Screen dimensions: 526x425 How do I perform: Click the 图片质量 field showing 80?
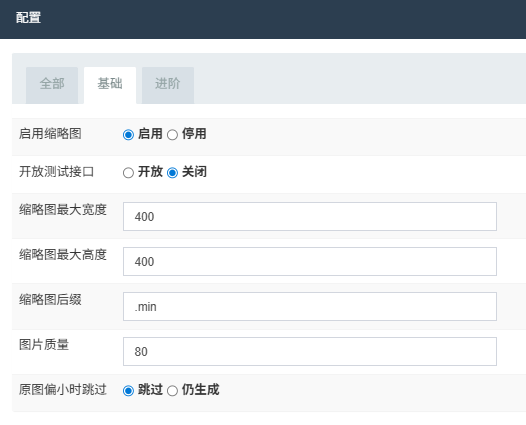point(310,351)
